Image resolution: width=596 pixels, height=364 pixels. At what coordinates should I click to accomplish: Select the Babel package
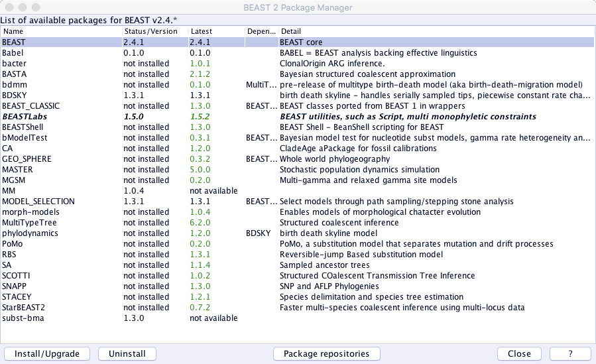click(x=298, y=53)
